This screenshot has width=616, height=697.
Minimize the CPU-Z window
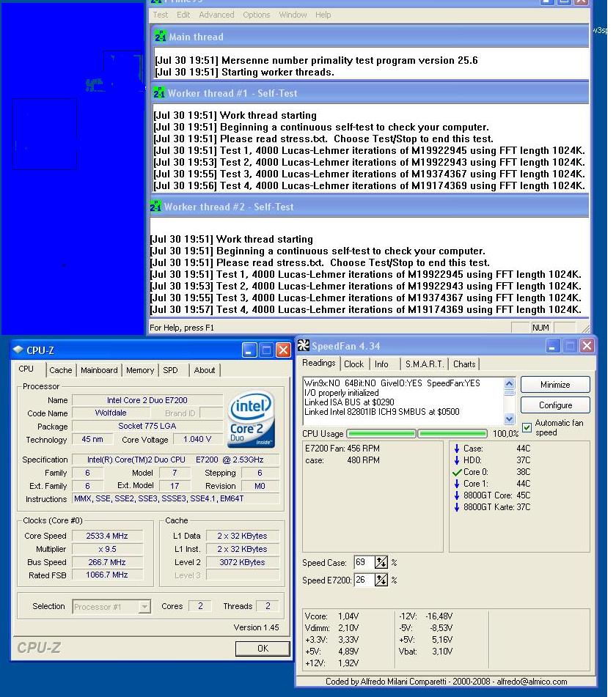[x=249, y=350]
